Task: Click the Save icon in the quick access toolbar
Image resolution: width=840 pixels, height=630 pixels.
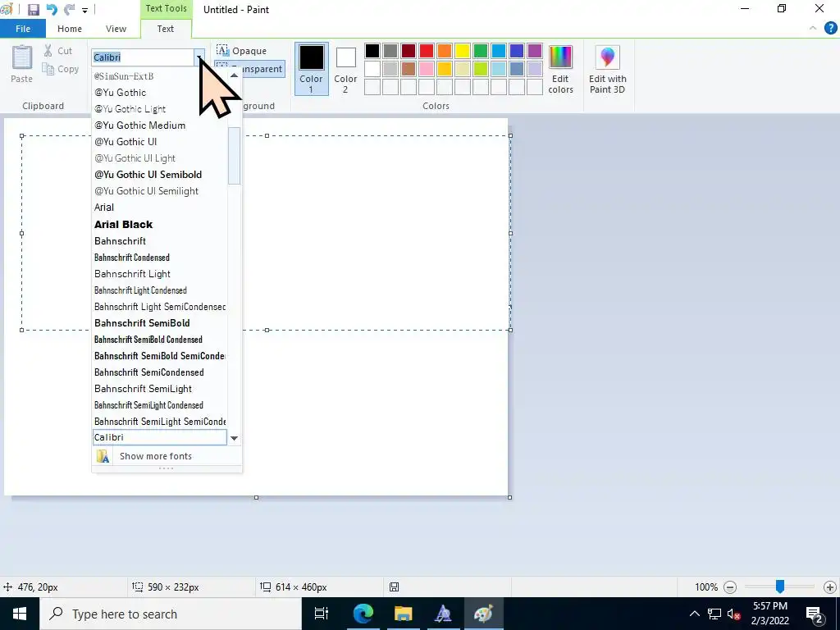Action: point(33,10)
